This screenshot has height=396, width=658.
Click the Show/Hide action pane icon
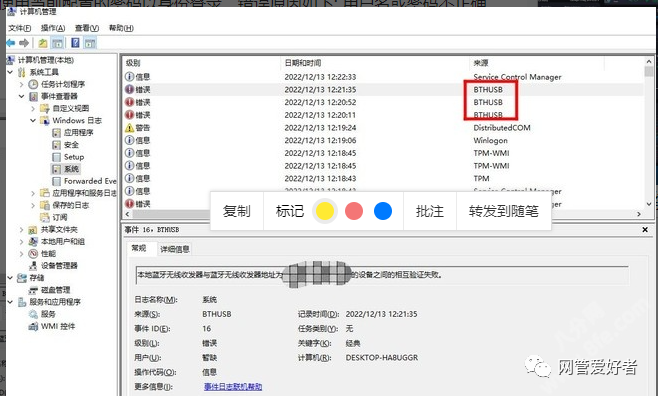(x=90, y=43)
